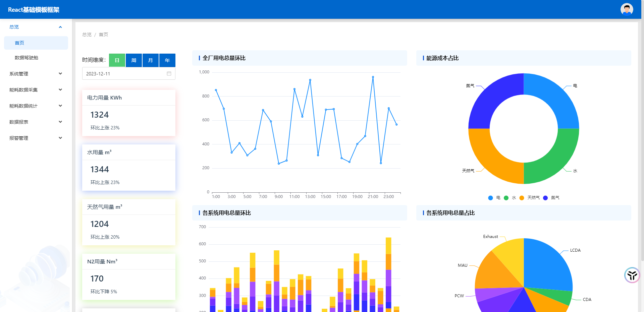Screen dimensions: 644x312
Task: Click the 各系统用电总量占比 chart title
Action: coord(450,213)
